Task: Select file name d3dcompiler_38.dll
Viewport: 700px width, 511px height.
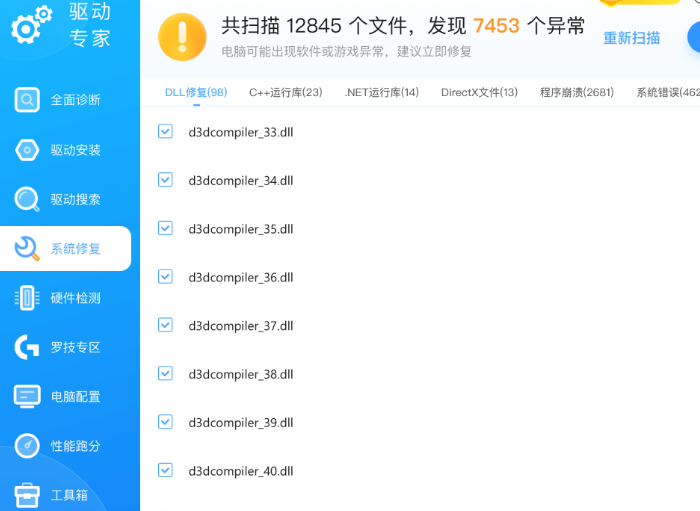Action: (241, 374)
